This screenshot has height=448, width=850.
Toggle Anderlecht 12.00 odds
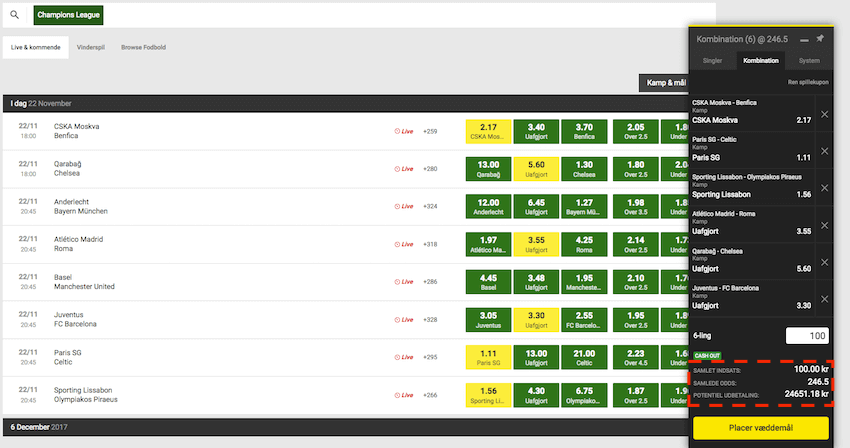(488, 207)
